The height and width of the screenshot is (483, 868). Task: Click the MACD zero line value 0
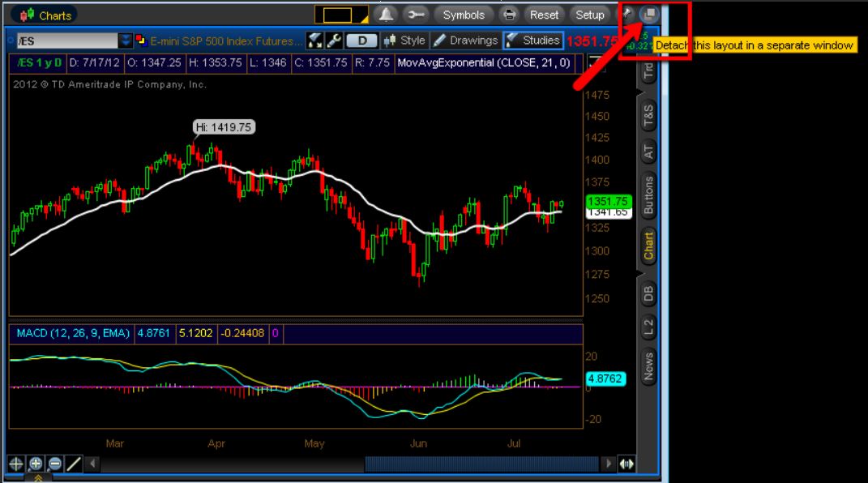coord(275,333)
